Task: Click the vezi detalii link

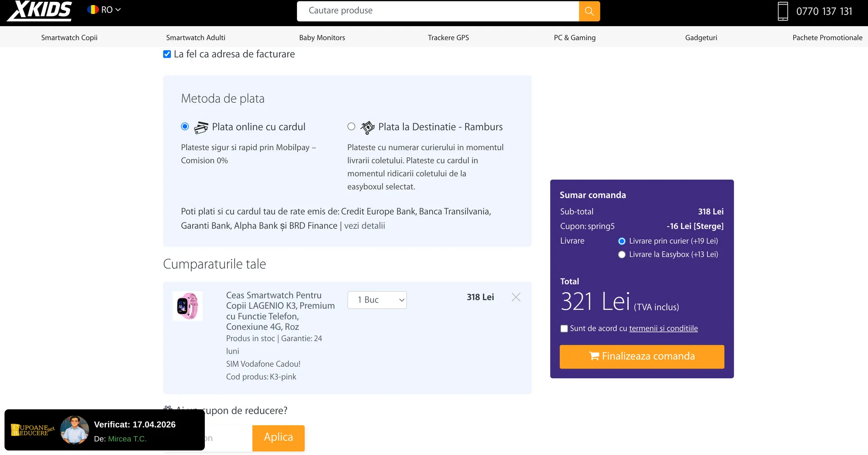Action: point(364,226)
